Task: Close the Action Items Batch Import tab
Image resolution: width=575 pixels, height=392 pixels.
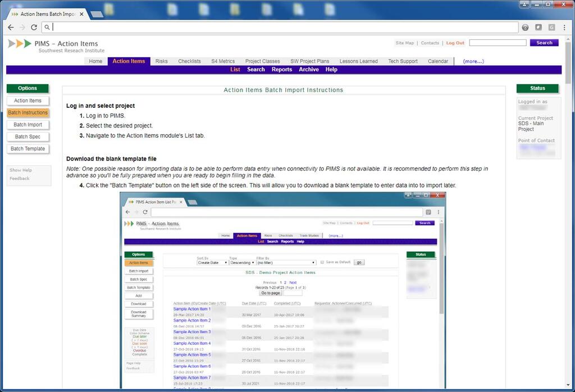Action: [81, 14]
